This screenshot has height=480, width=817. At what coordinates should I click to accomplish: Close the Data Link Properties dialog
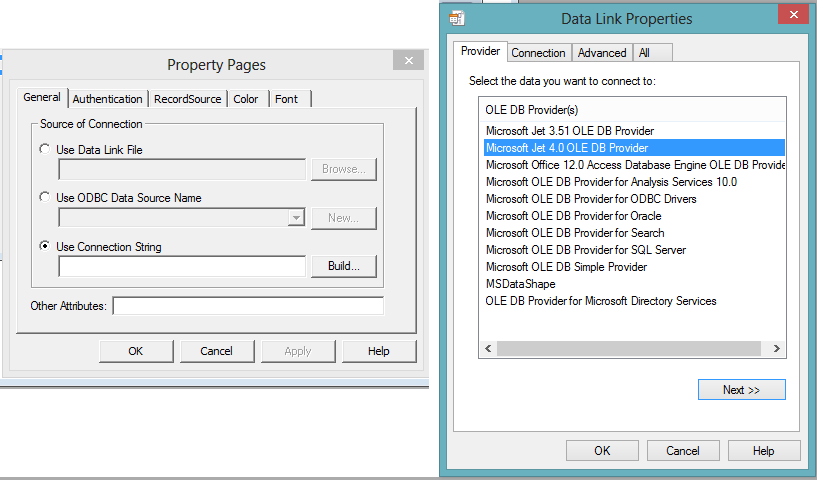pos(793,14)
